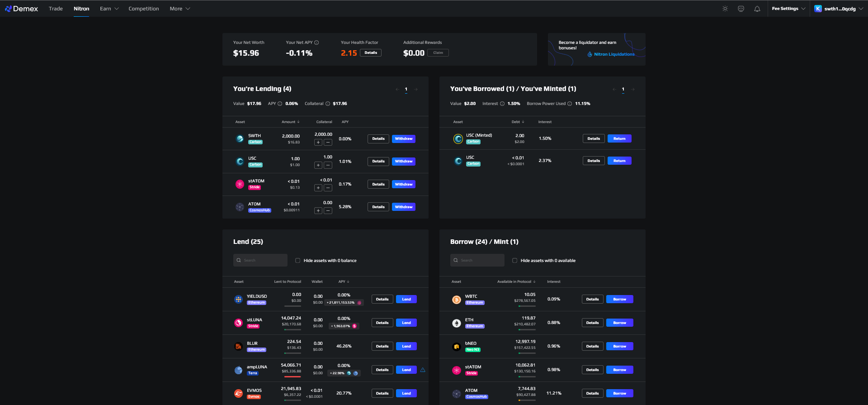868x405 pixels.
Task: Open the Trade page
Action: 56,9
